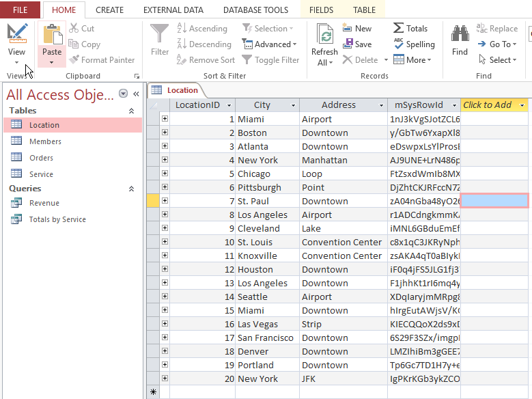Click Toggle Filter

coord(270,59)
